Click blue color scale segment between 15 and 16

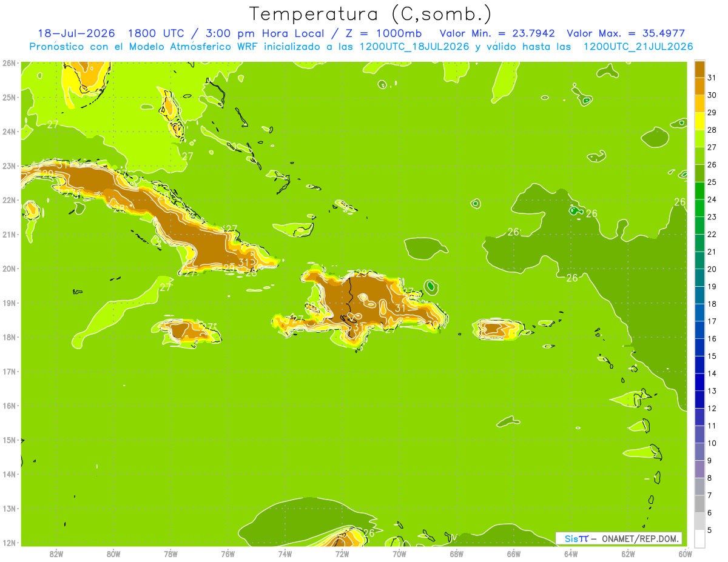click(x=699, y=347)
